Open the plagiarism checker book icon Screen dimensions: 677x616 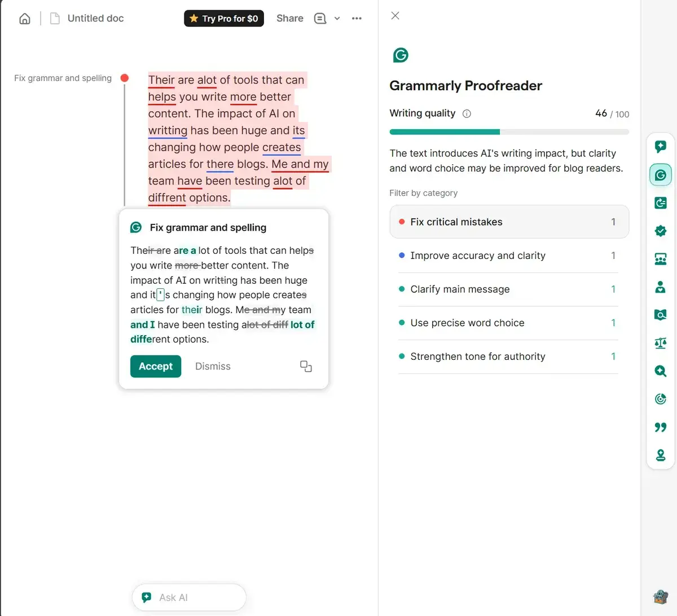click(x=660, y=315)
